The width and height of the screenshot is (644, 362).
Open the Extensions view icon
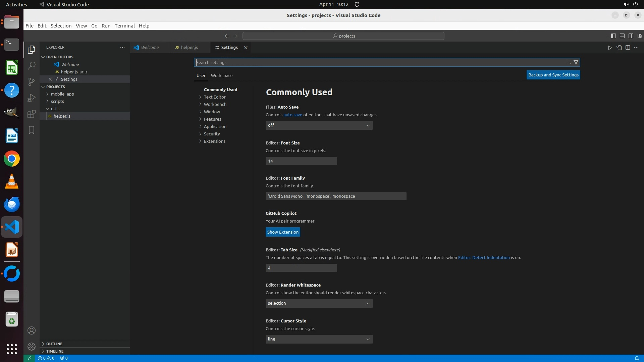[32, 114]
